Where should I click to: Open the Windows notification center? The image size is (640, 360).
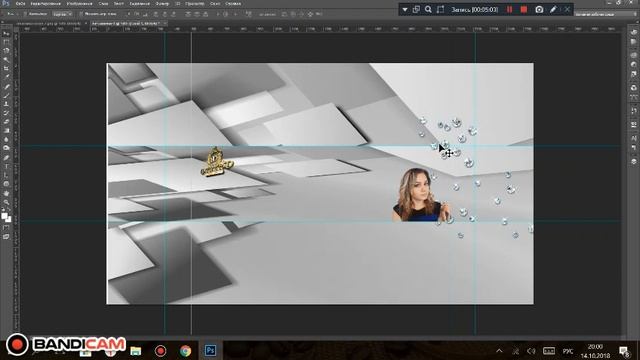coord(624,351)
